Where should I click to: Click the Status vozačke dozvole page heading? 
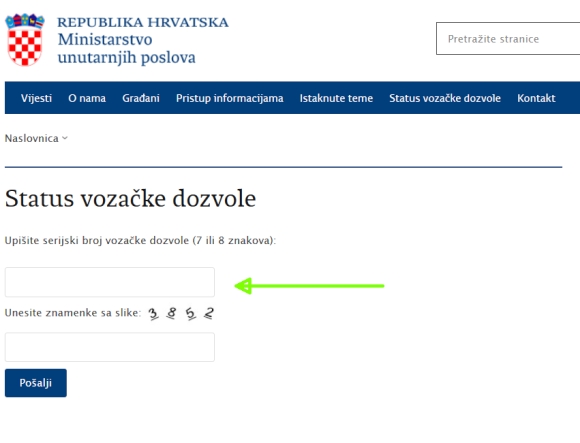tap(130, 199)
